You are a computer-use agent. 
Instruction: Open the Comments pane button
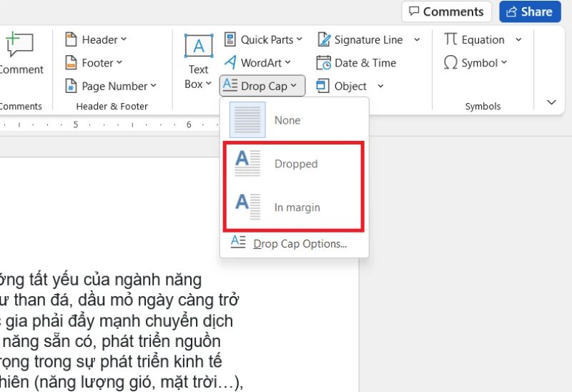pos(446,11)
